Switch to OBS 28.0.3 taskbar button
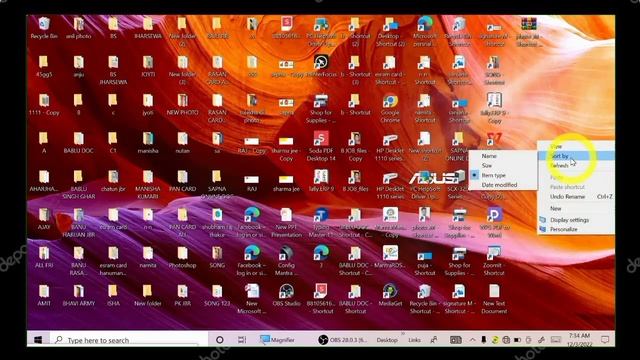 coord(342,340)
